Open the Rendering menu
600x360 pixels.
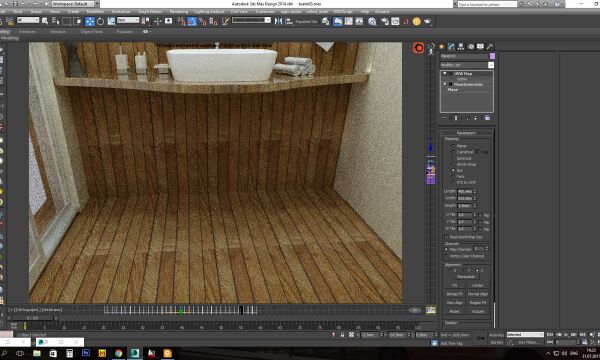coord(179,12)
